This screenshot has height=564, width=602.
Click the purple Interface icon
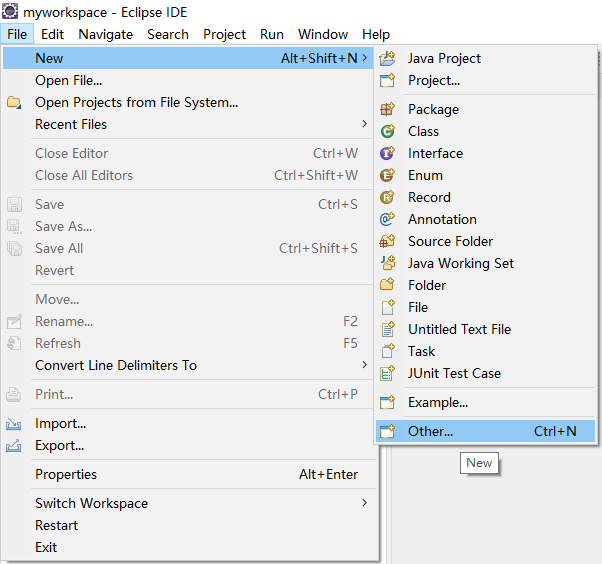(387, 153)
